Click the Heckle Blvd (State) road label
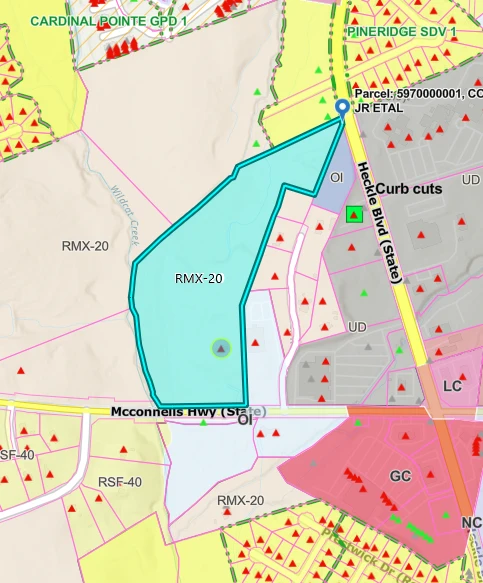The image size is (483, 583). click(x=380, y=222)
